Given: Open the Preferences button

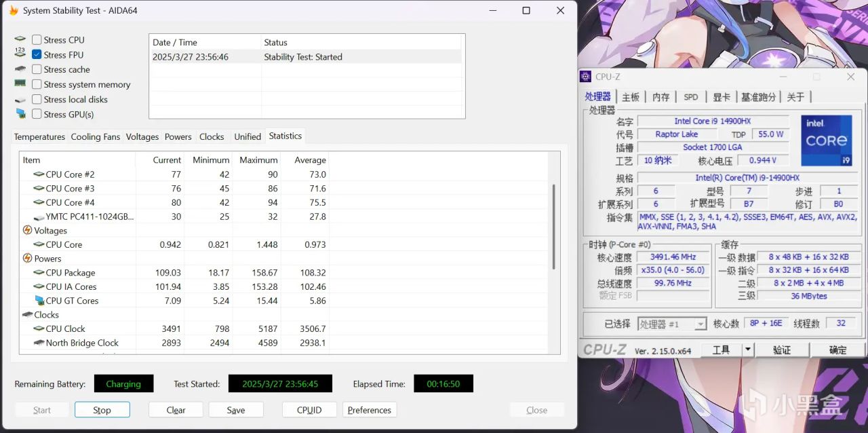Looking at the screenshot, I should tap(370, 410).
